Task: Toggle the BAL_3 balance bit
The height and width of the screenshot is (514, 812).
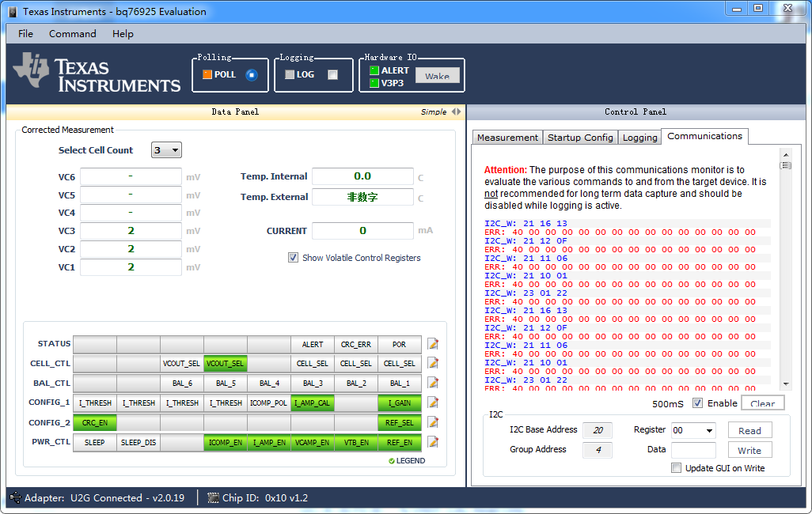Action: [313, 383]
